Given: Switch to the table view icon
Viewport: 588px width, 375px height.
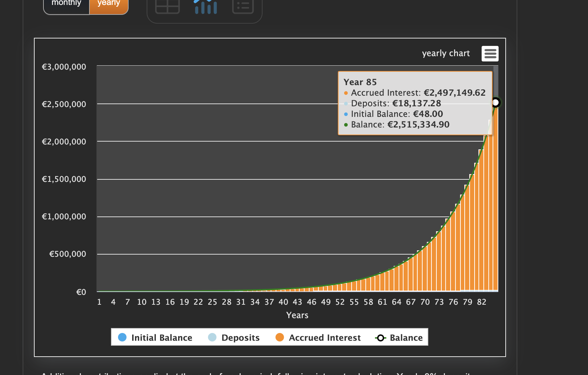Looking at the screenshot, I should coord(167,6).
